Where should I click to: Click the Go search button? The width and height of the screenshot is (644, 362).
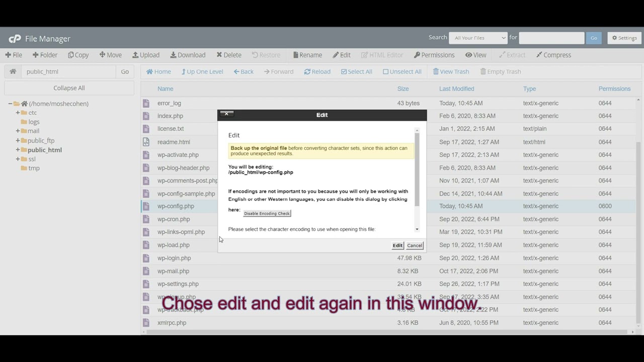point(594,38)
